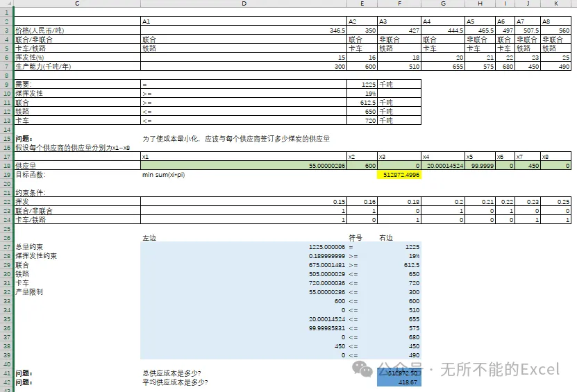Select column D header
The image size is (577, 392).
click(244, 3)
